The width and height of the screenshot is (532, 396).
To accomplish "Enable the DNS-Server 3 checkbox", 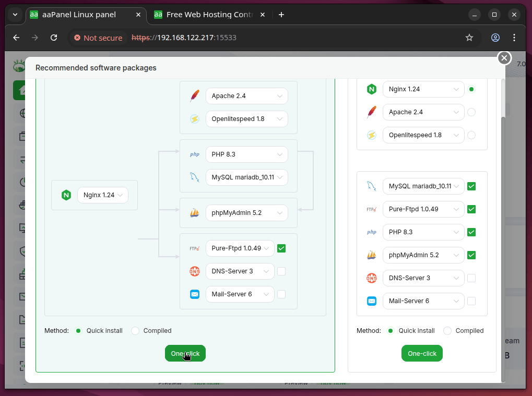I will [x=281, y=271].
